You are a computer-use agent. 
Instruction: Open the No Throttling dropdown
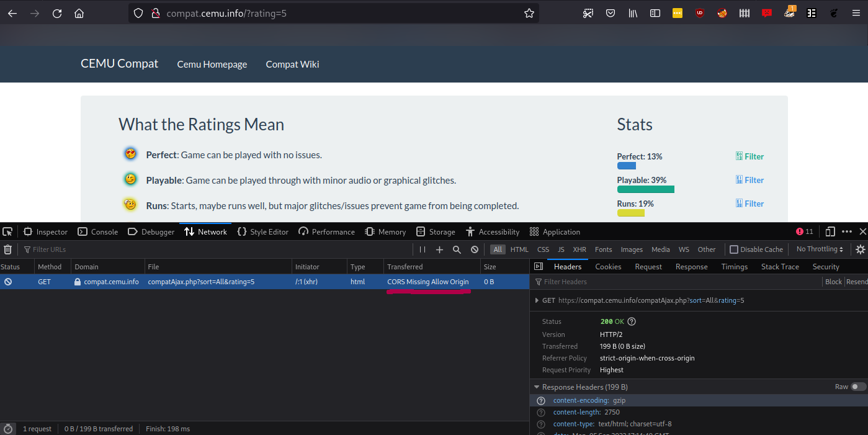[820, 249]
